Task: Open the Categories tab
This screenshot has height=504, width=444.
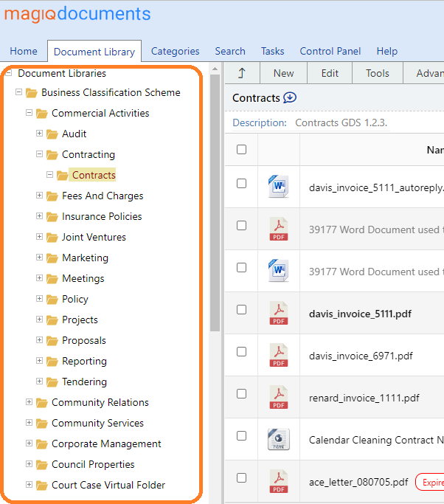Action: (175, 51)
